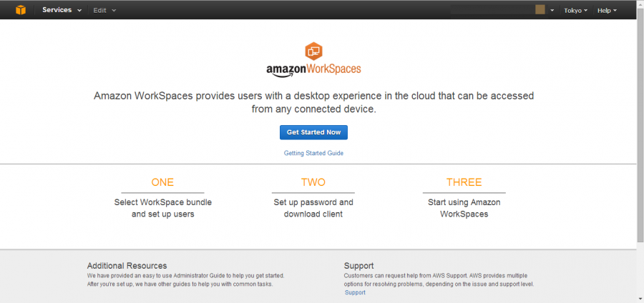Click the account avatar square
This screenshot has width=644, height=303.
point(540,10)
